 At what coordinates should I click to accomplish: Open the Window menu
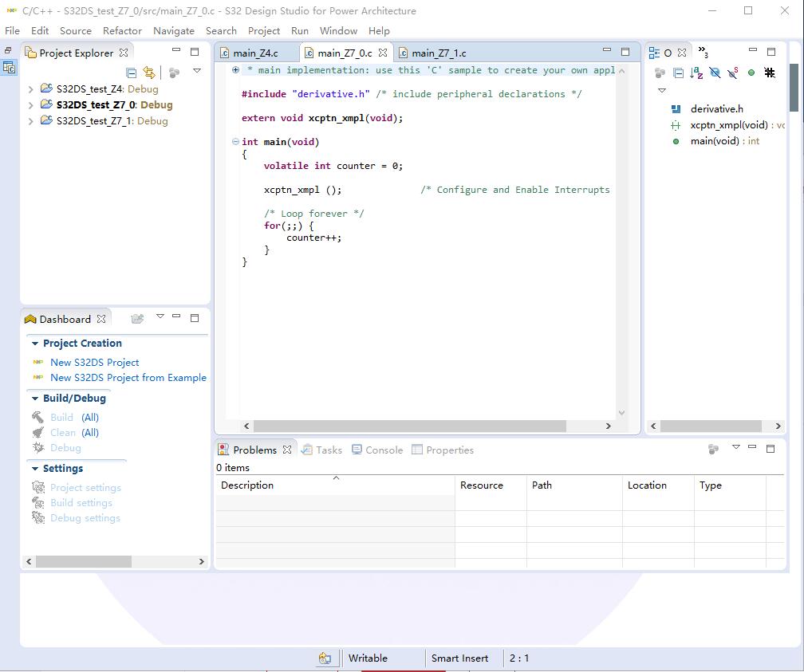(338, 31)
